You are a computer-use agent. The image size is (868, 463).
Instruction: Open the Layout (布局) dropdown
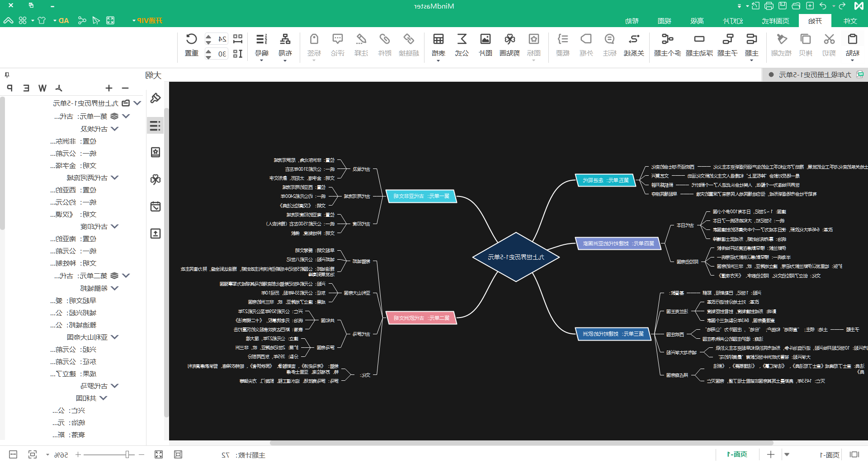pyautogui.click(x=285, y=47)
